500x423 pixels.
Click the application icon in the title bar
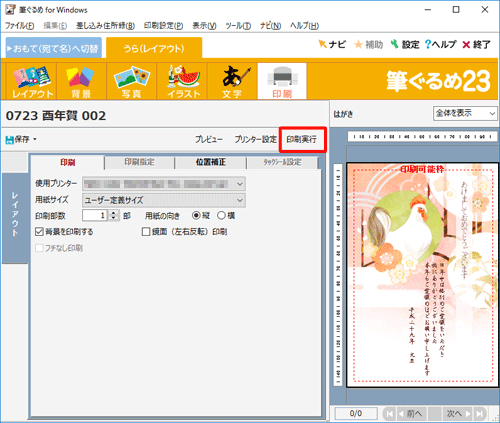click(10, 10)
